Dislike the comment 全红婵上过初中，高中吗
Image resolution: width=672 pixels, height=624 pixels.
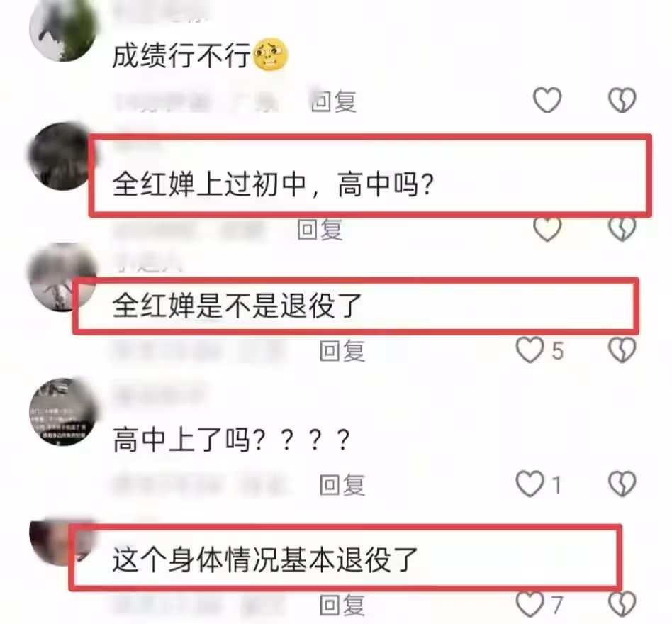click(622, 229)
